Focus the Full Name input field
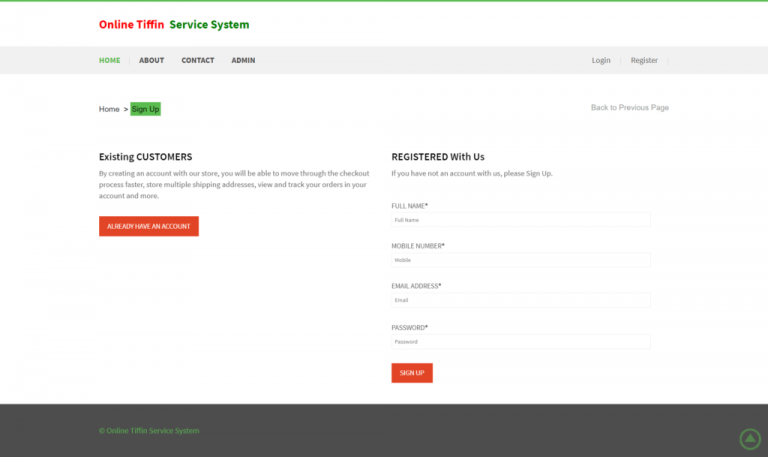Viewport: 768px width, 457px height. click(x=520, y=220)
